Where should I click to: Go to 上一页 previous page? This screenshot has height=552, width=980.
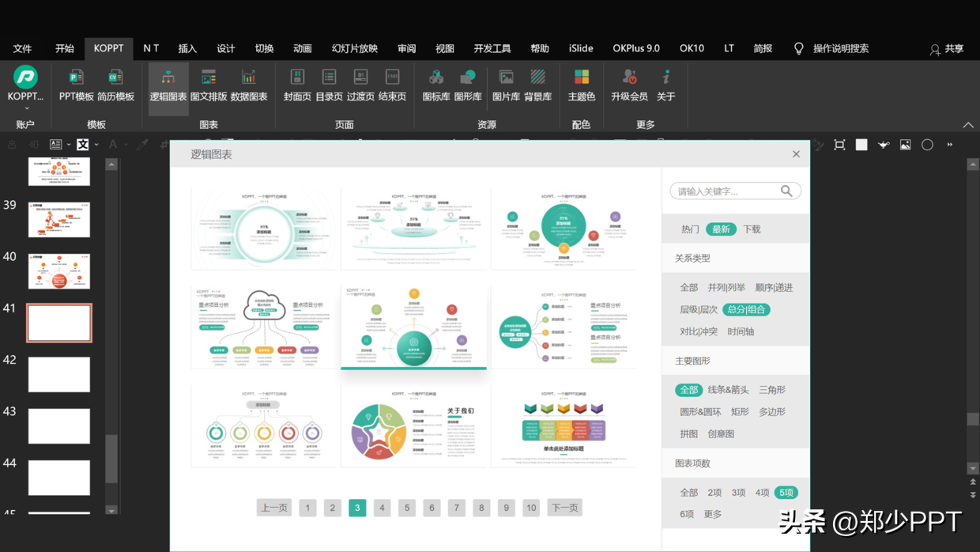(x=274, y=508)
